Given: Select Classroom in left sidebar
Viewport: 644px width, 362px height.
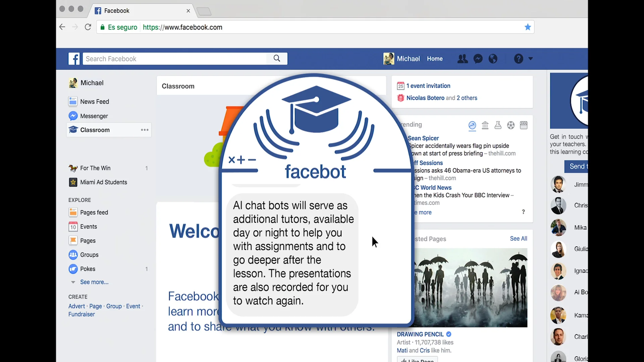Looking at the screenshot, I should tap(109, 130).
